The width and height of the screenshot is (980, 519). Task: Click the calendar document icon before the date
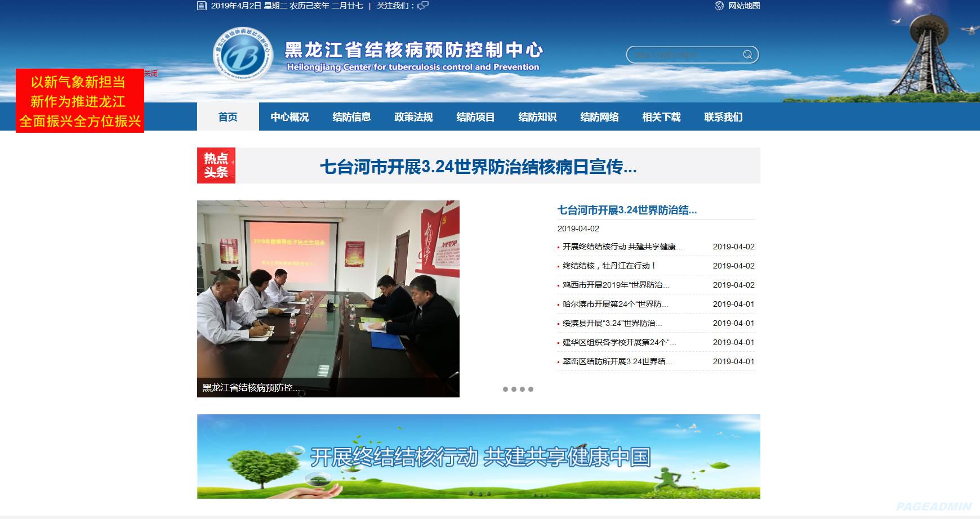[x=202, y=7]
